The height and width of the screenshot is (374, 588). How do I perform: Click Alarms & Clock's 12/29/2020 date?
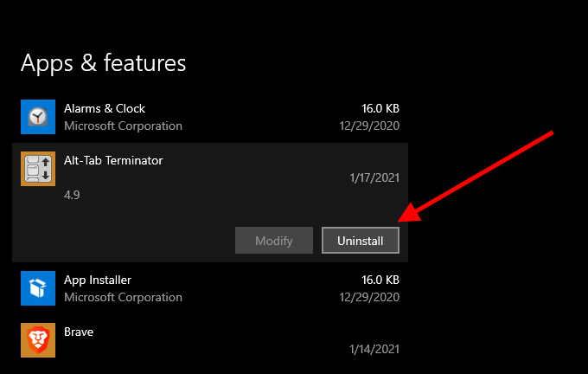click(x=370, y=126)
